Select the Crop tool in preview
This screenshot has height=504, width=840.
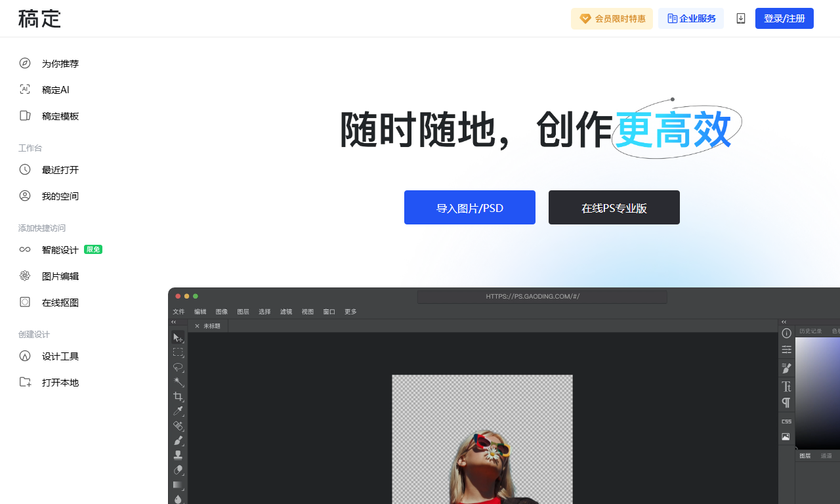(178, 396)
